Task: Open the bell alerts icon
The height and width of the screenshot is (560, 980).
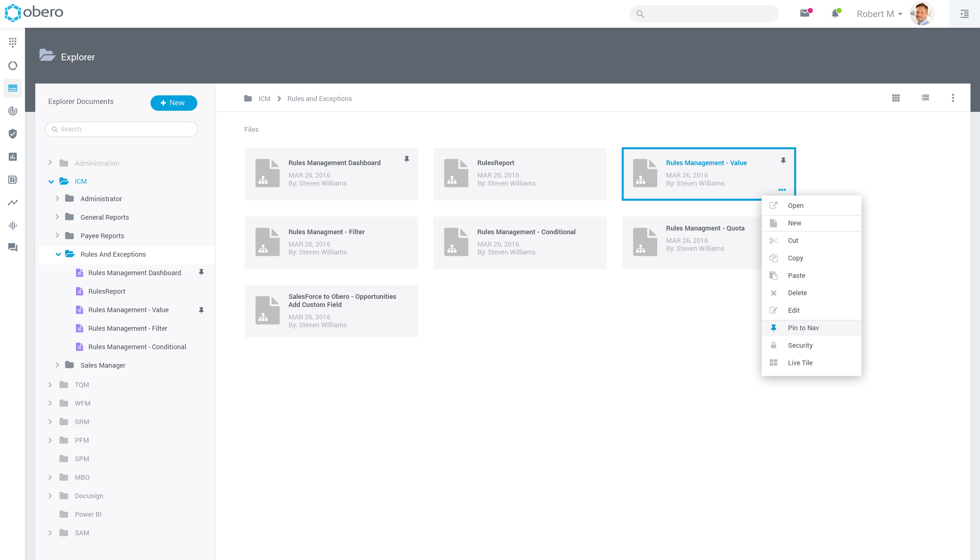Action: 835,13
